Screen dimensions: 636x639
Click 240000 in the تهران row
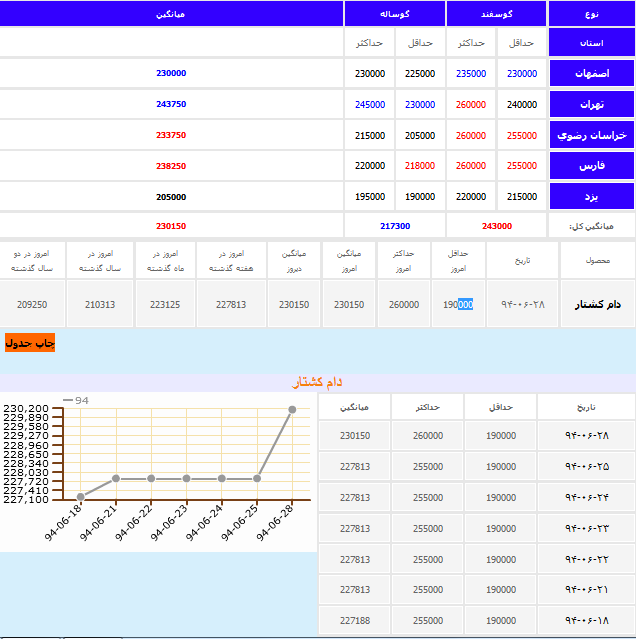click(x=522, y=104)
